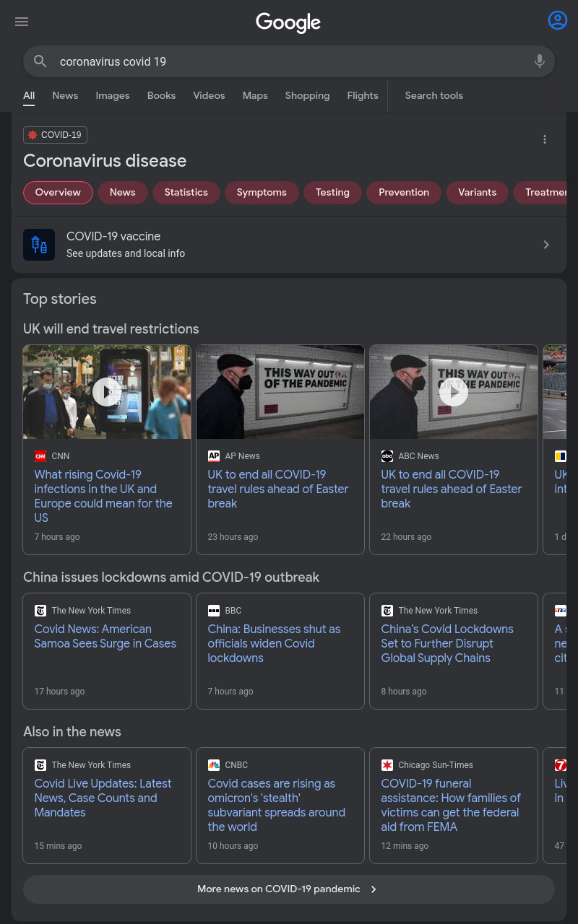Switch to the Books tab

coord(161,95)
